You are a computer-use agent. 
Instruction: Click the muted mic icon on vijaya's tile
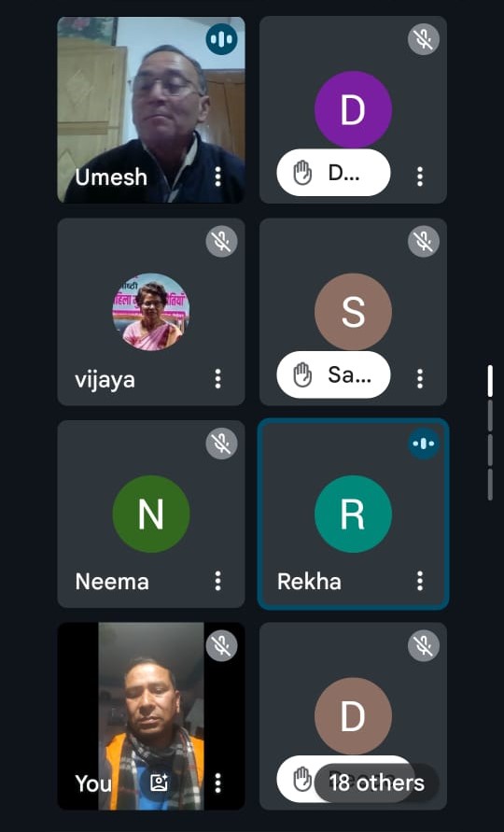(x=222, y=242)
